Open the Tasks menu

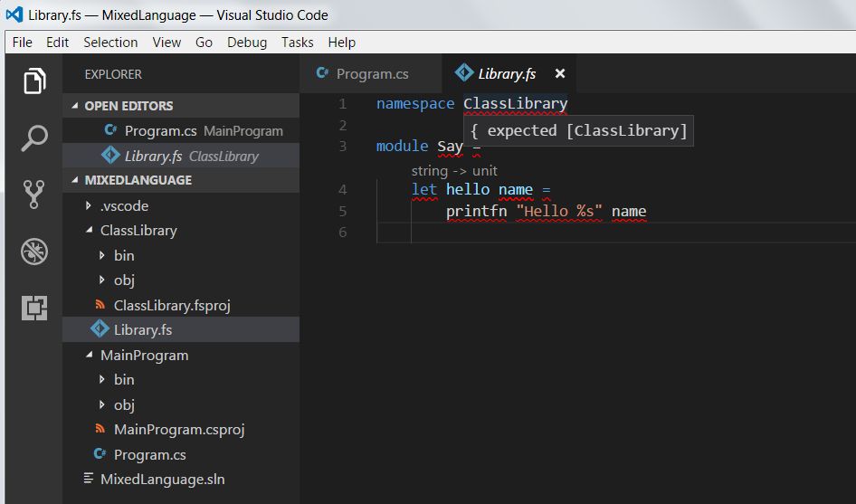click(x=297, y=42)
